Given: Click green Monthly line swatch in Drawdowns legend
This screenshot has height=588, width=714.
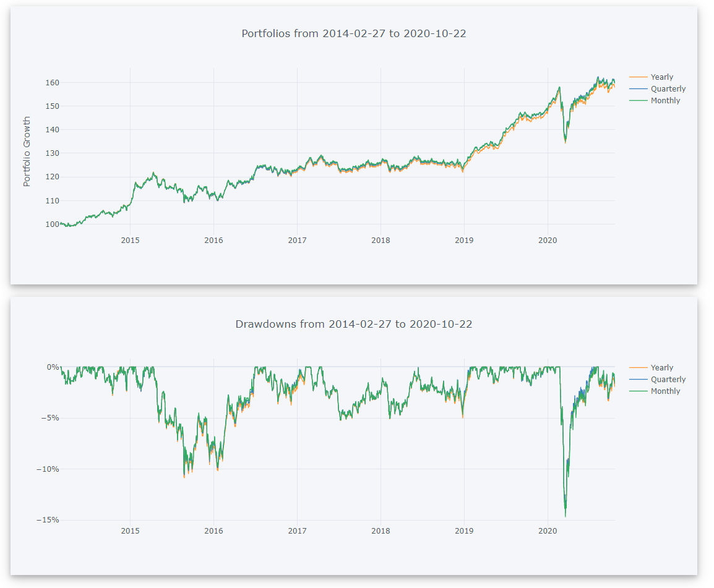Looking at the screenshot, I should [x=638, y=391].
